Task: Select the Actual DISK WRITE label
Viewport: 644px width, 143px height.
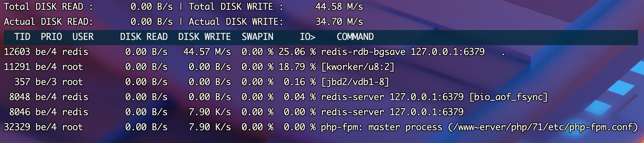Action: click(236, 22)
